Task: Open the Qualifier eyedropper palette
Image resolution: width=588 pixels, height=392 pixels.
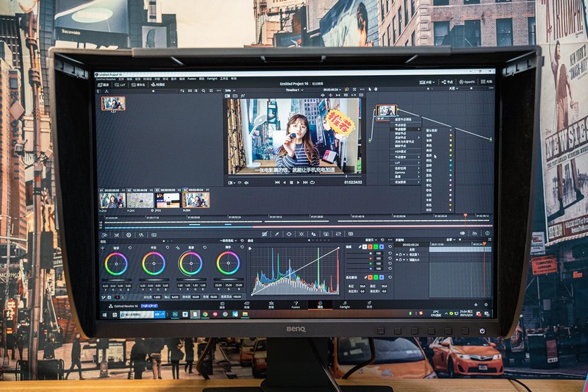Action: 277,234
